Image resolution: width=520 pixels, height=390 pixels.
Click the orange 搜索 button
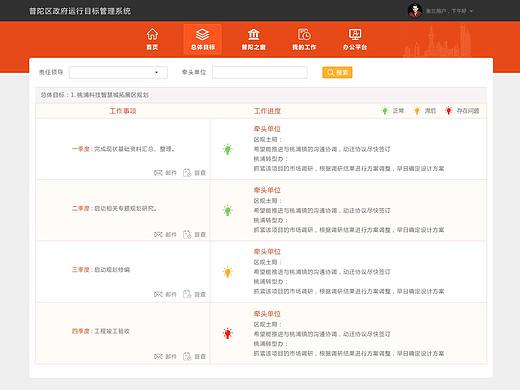(337, 72)
